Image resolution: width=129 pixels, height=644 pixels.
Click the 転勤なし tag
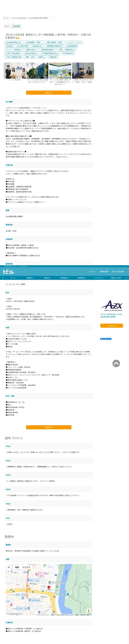(x=42, y=57)
